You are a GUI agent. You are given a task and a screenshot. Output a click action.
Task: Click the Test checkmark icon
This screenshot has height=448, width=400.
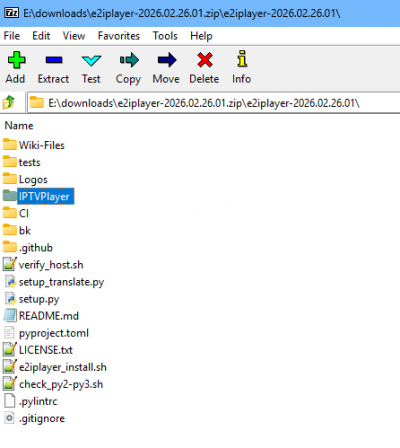(91, 61)
